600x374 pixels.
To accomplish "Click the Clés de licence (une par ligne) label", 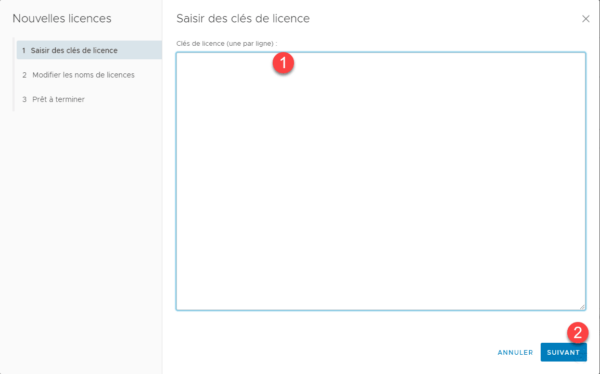I will pos(227,44).
